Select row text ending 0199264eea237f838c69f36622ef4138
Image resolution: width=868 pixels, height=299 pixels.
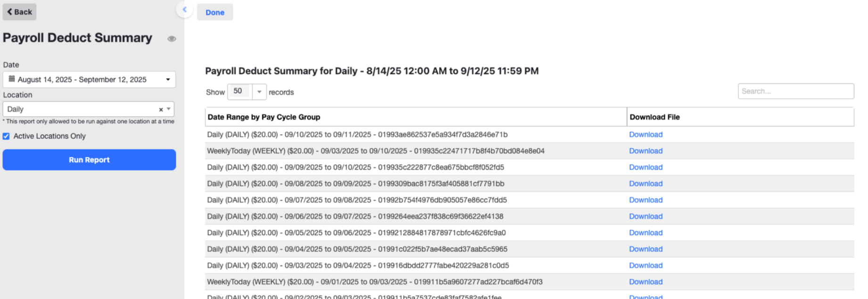355,217
